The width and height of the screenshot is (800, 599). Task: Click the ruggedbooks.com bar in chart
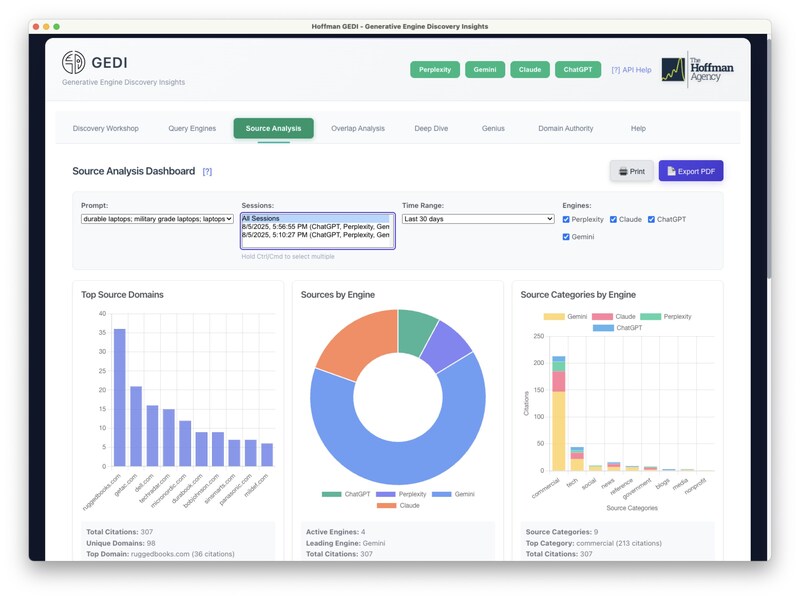[x=119, y=397]
